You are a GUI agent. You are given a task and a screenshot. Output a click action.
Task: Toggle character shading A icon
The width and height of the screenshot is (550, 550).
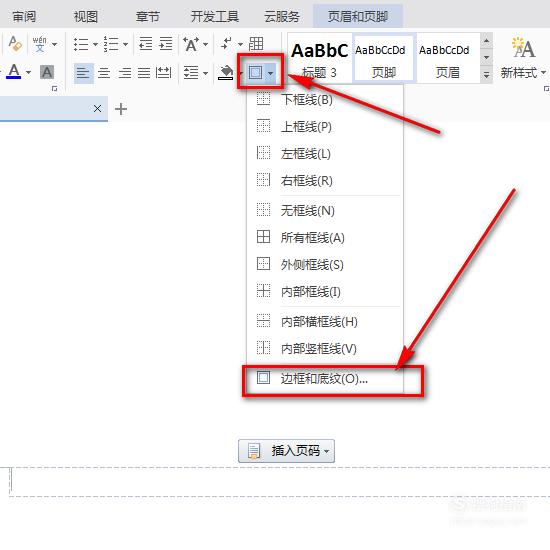click(x=47, y=72)
